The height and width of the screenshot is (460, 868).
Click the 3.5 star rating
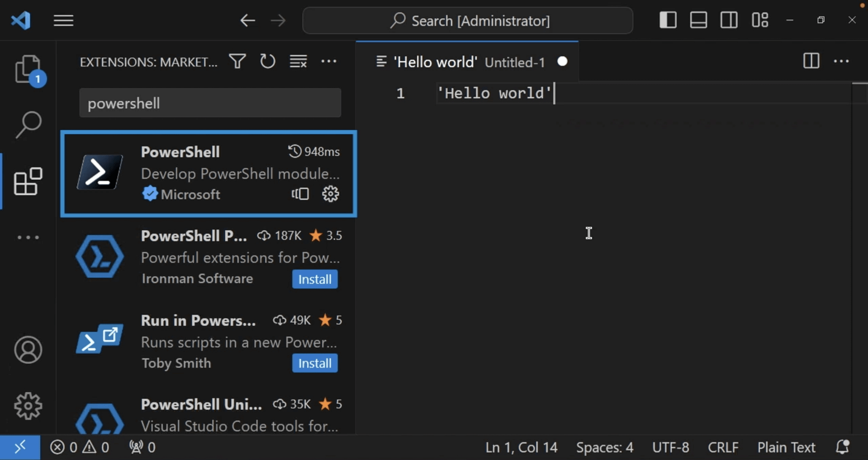[326, 235]
